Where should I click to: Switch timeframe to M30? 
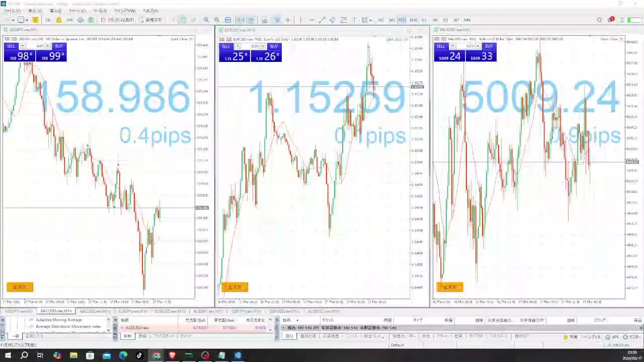pyautogui.click(x=414, y=20)
